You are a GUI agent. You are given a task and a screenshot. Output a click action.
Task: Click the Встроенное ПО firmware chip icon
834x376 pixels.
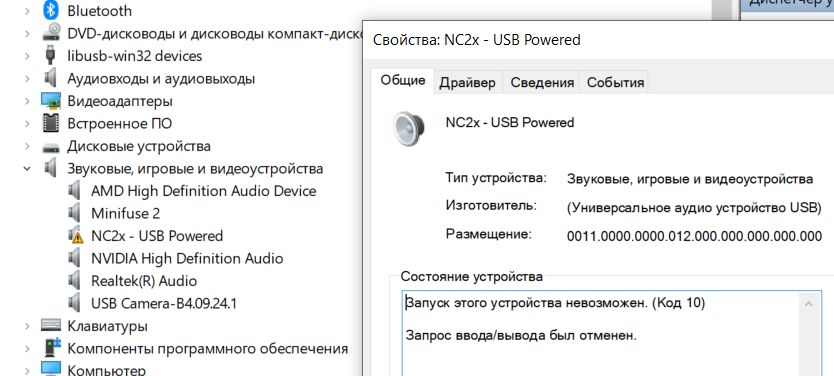point(51,123)
